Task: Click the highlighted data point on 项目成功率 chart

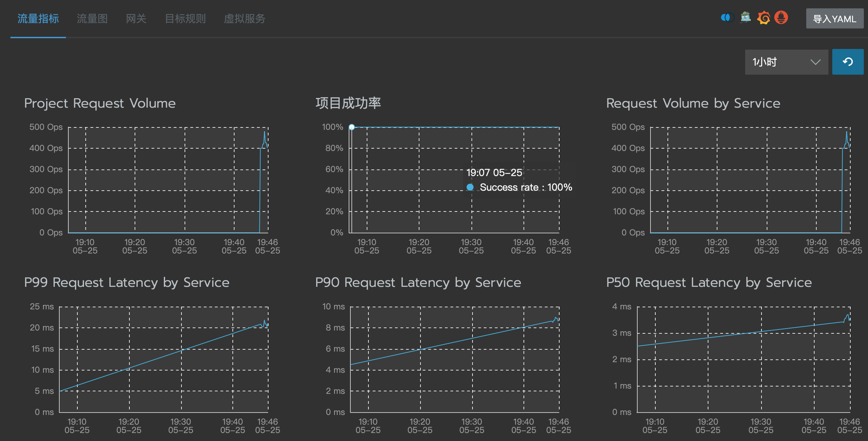Action: [352, 127]
